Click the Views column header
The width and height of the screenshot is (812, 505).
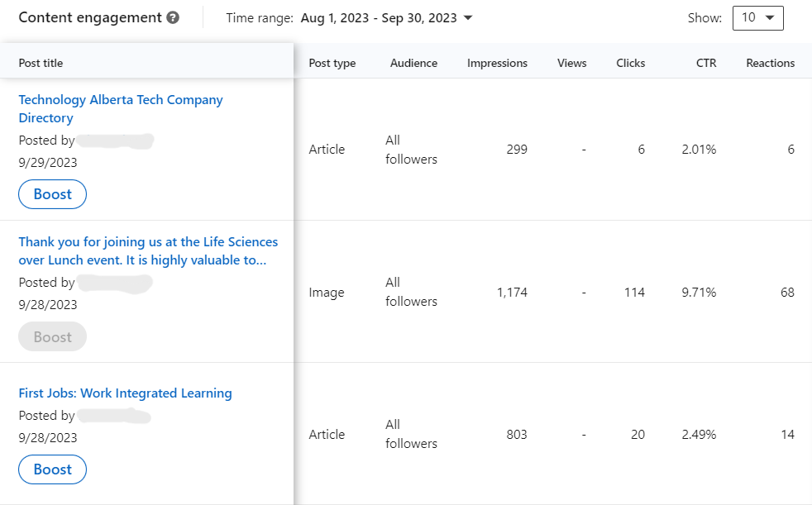coord(571,63)
